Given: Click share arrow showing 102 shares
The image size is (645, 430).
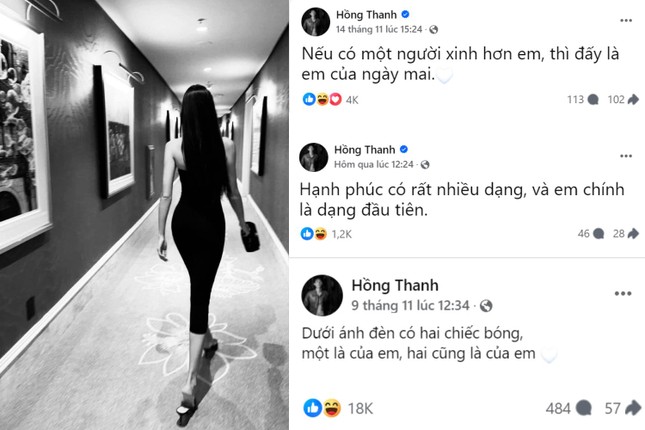Looking at the screenshot, I should point(633,100).
